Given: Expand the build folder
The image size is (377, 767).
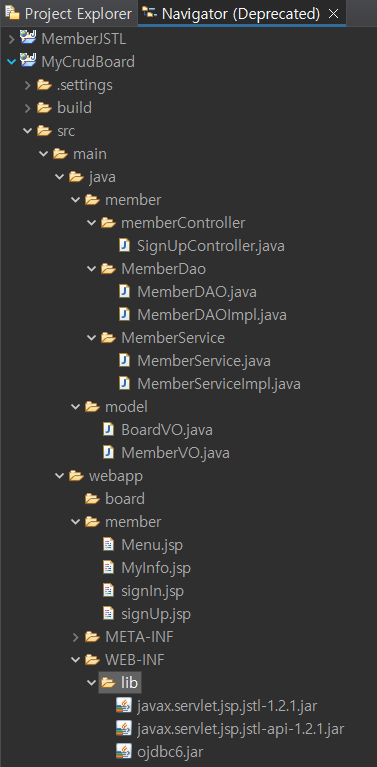Looking at the screenshot, I should [28, 108].
